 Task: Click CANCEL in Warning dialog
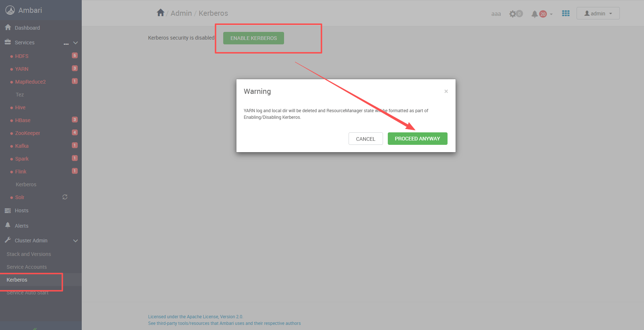point(365,139)
